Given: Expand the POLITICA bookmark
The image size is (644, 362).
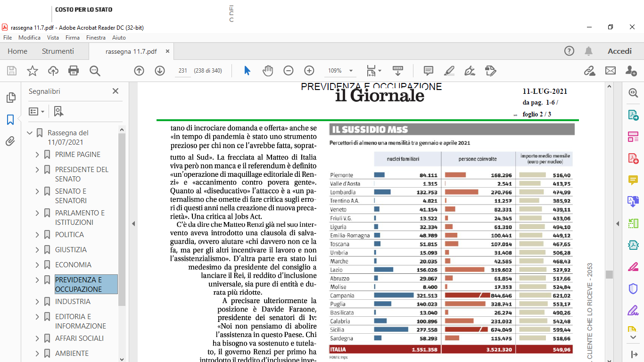Looking at the screenshot, I should point(37,235).
